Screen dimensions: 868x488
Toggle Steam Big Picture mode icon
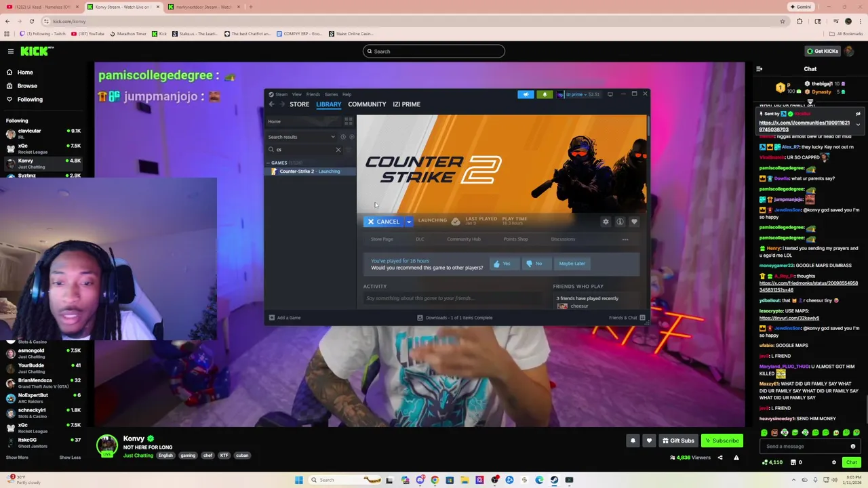[x=610, y=94]
